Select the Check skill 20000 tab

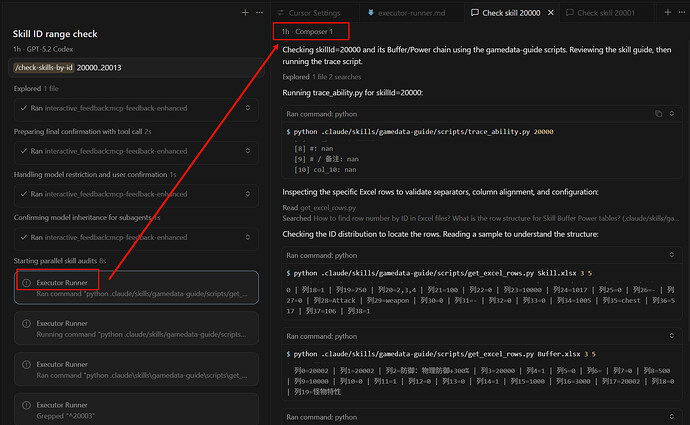click(x=511, y=13)
